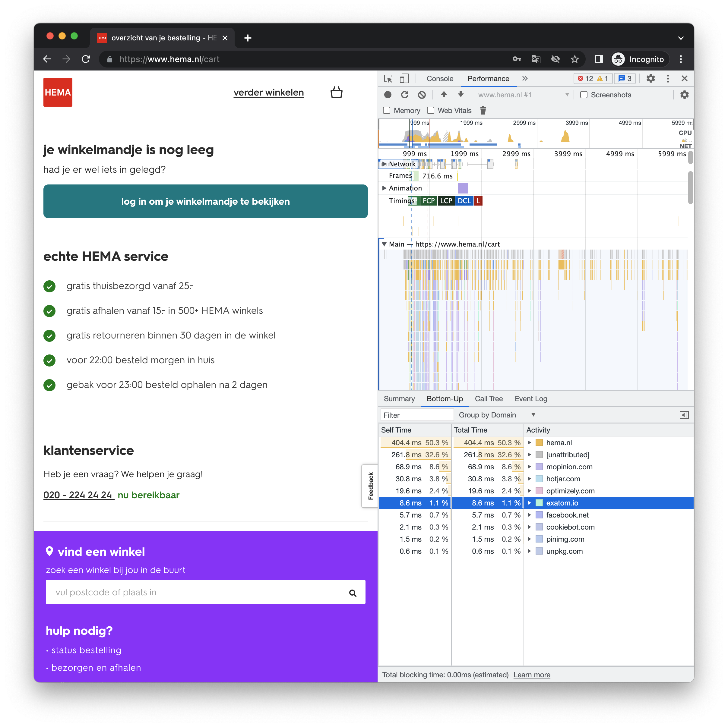Bookmark page with the star icon
This screenshot has height=727, width=728.
click(x=574, y=59)
